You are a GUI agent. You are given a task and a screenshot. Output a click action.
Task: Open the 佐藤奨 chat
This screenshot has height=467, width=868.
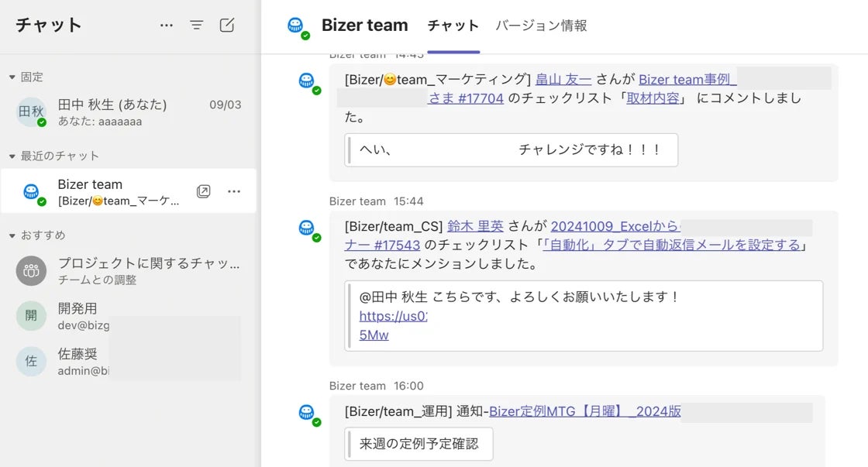pyautogui.click(x=129, y=362)
